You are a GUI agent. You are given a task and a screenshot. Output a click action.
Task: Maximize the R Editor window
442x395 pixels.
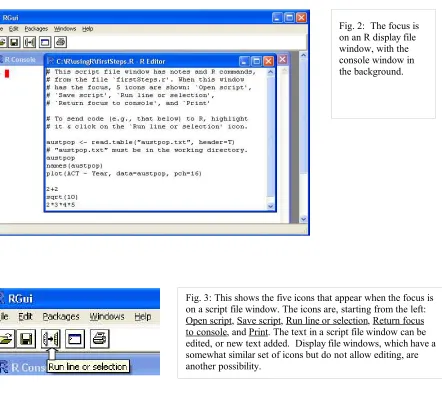click(x=256, y=61)
